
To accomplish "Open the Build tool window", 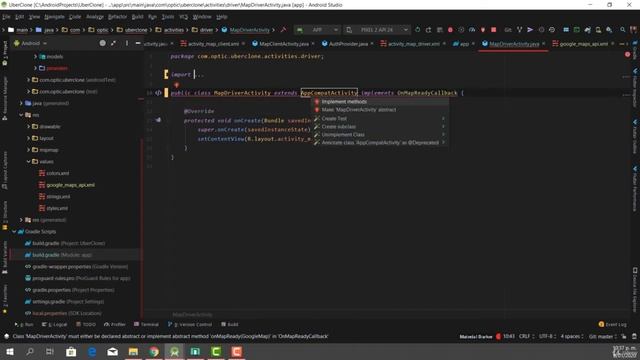I will click(230, 324).
